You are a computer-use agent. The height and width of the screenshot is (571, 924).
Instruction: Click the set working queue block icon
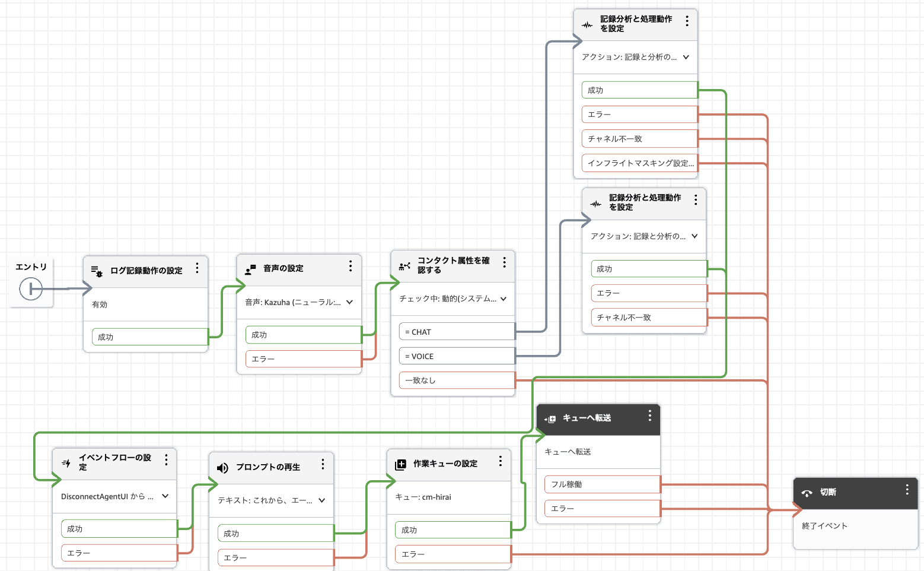(x=401, y=464)
